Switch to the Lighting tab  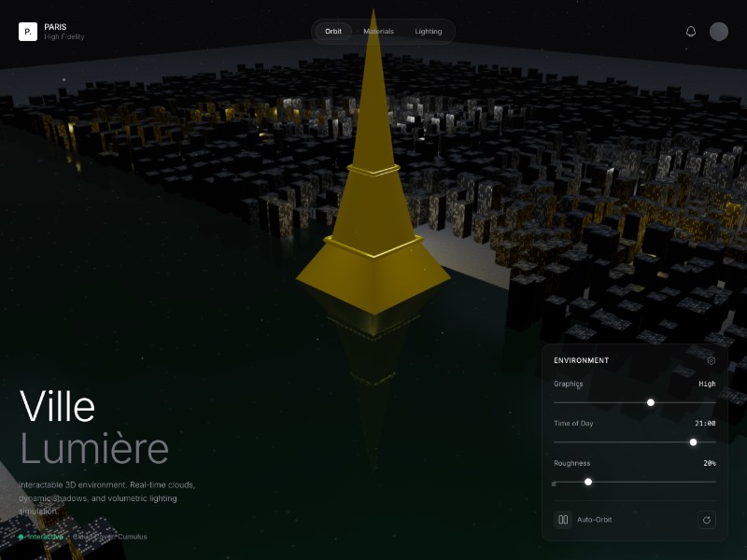tap(429, 31)
